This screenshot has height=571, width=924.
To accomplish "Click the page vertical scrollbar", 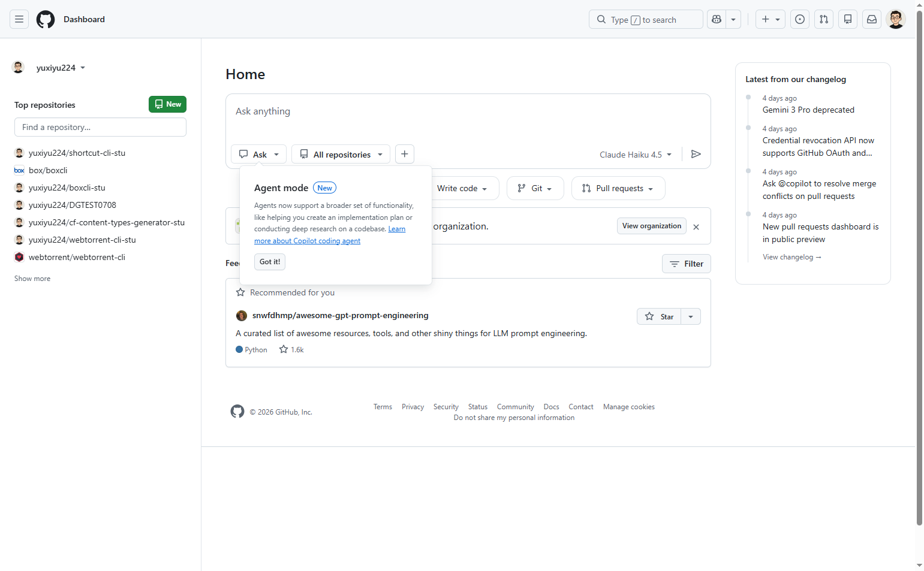I will pos(919,267).
